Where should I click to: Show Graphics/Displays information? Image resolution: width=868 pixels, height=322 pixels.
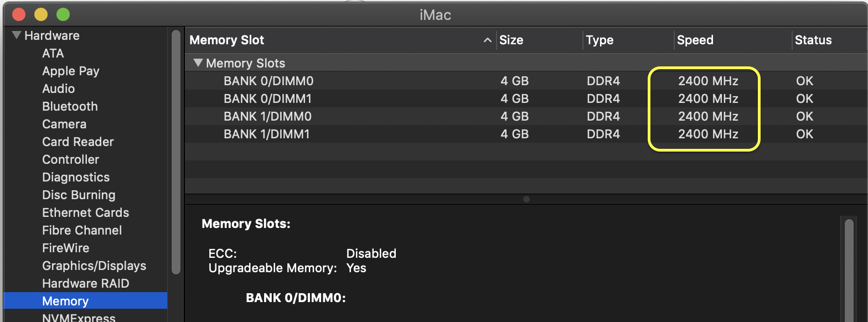94,266
